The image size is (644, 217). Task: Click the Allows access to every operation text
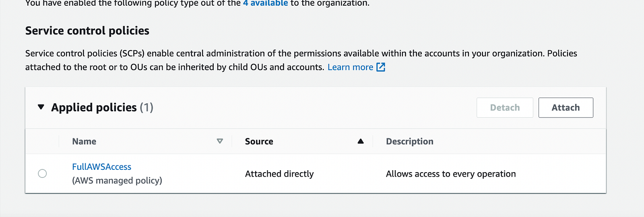[451, 174]
